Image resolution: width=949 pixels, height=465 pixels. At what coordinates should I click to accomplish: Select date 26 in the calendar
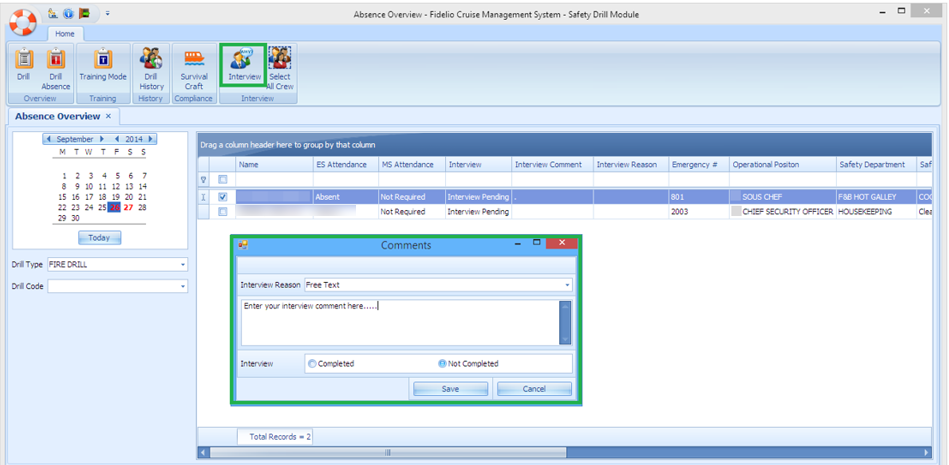114,207
